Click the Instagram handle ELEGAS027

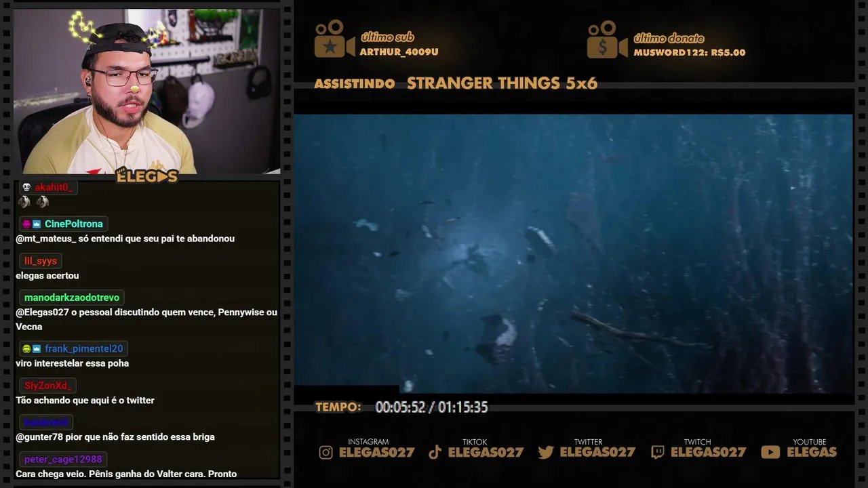pos(376,452)
